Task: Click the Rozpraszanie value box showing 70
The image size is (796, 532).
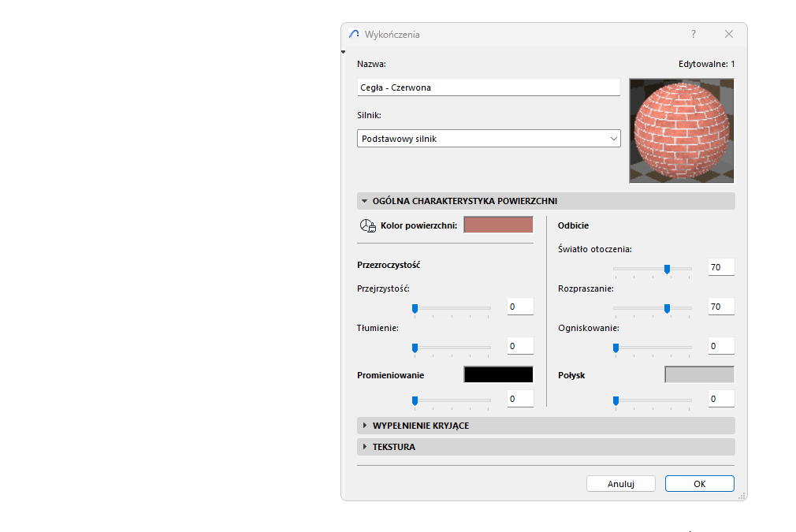Action: tap(720, 306)
